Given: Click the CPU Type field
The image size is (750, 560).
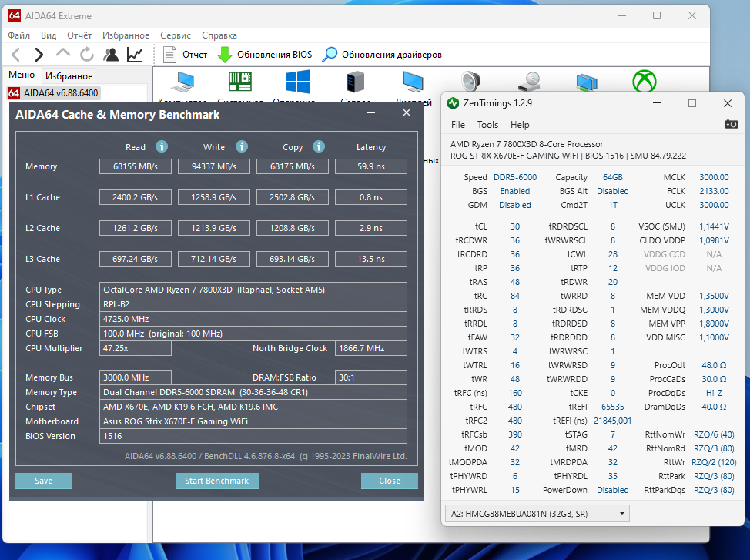Looking at the screenshot, I should [253, 290].
